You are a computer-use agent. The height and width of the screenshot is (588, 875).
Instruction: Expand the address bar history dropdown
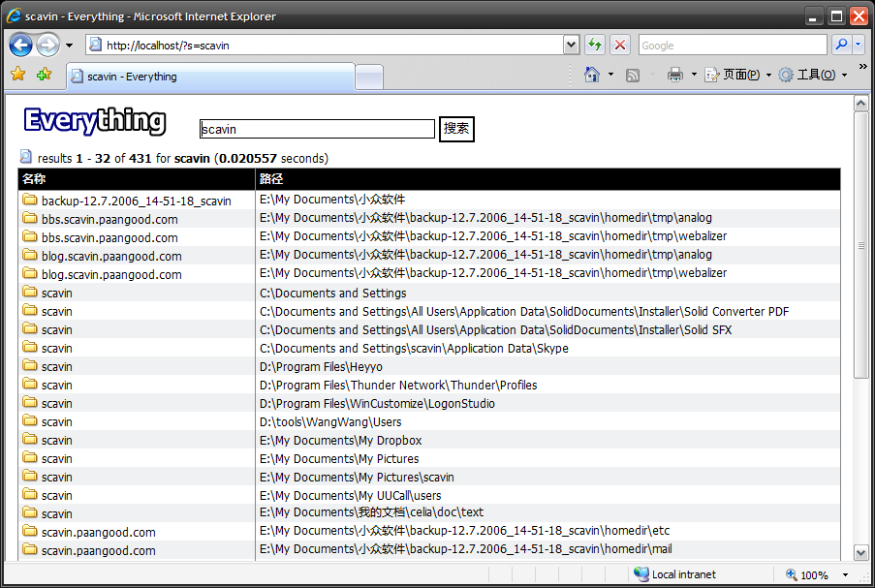coord(571,46)
